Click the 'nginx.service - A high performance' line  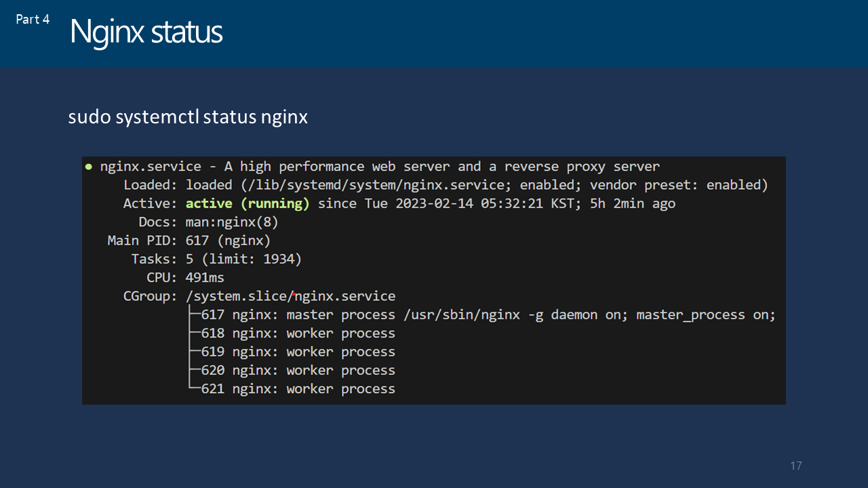click(x=380, y=167)
